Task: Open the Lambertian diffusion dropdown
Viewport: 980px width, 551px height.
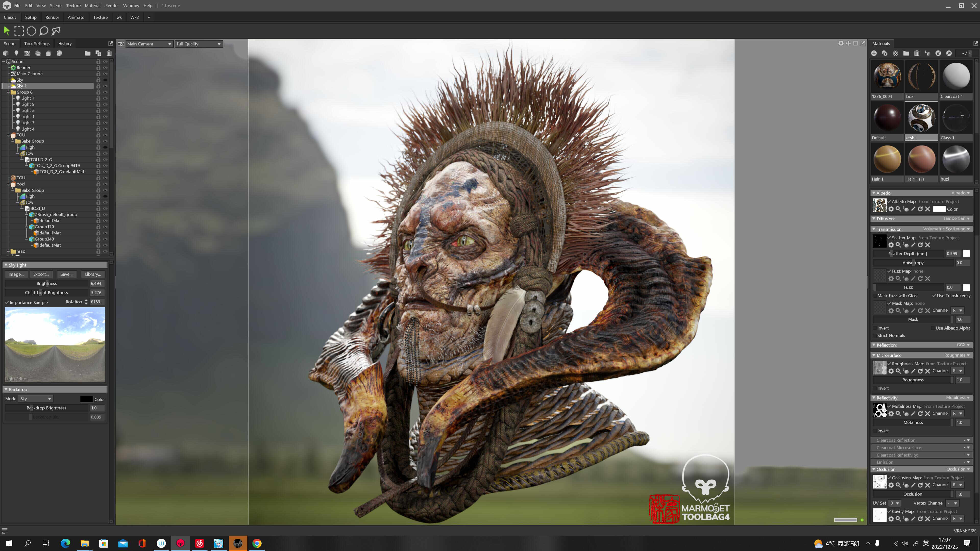Action: (x=957, y=219)
